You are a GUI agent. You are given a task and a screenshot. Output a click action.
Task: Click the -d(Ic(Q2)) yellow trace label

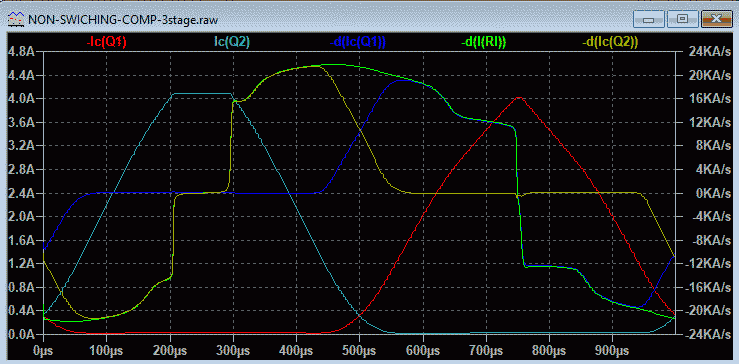[610, 42]
